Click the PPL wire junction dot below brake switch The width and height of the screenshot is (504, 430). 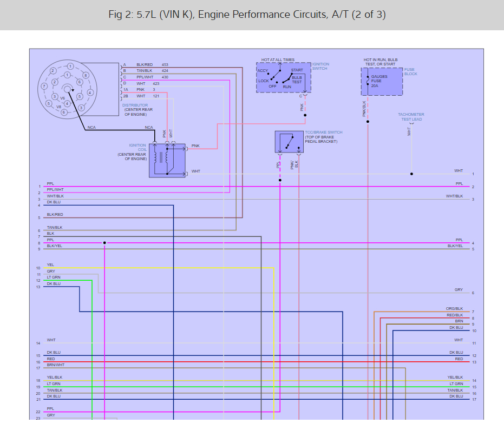coord(280,180)
